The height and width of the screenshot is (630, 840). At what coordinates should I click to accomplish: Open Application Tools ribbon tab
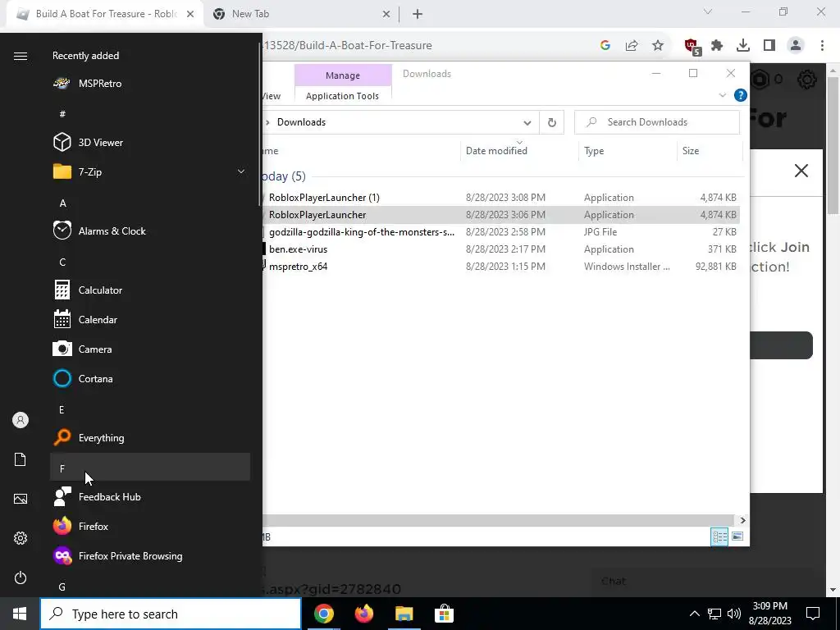[x=342, y=96]
